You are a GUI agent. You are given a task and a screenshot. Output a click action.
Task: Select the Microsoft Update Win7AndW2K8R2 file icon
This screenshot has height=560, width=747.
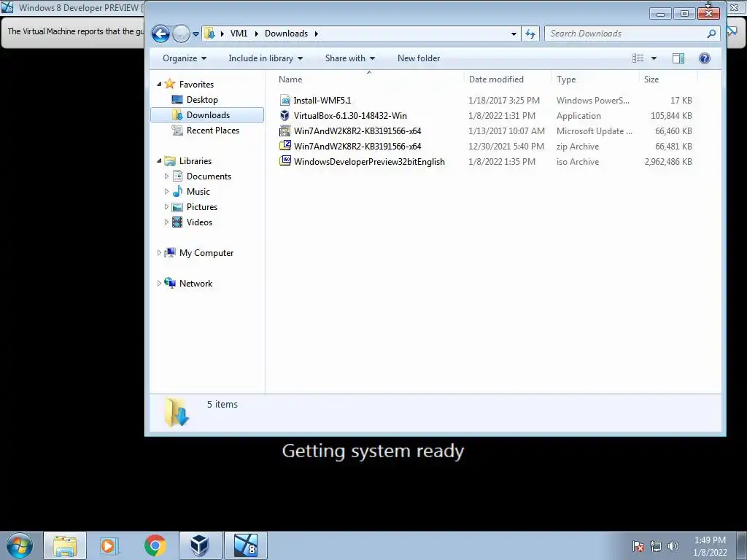285,131
